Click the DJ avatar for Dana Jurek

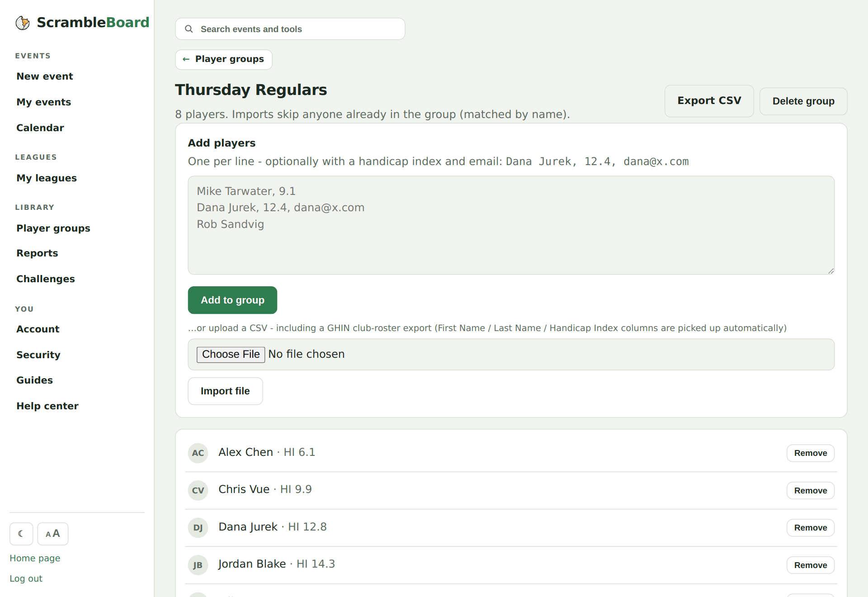(198, 527)
